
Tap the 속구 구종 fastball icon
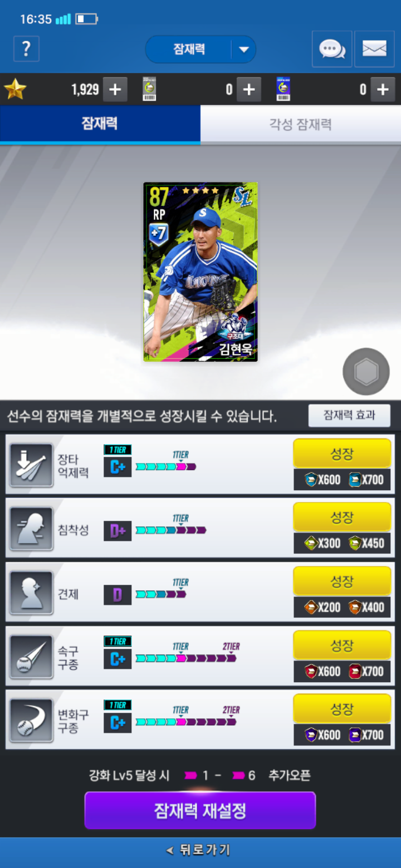(x=32, y=657)
